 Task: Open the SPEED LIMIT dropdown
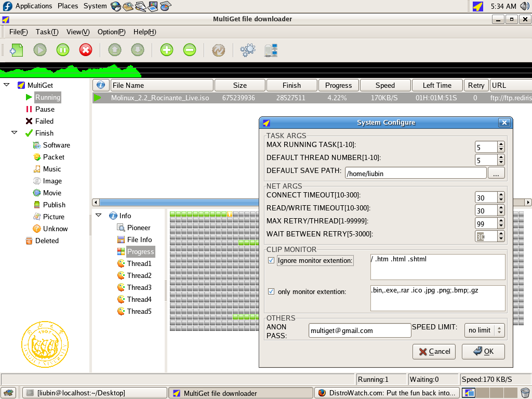pos(484,330)
